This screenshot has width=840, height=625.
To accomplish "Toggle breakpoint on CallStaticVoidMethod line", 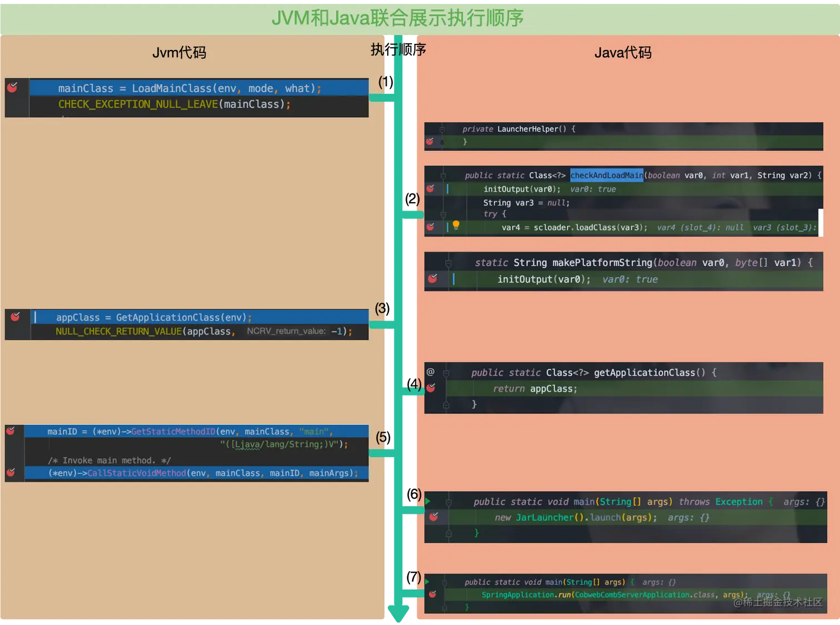I will click(11, 472).
